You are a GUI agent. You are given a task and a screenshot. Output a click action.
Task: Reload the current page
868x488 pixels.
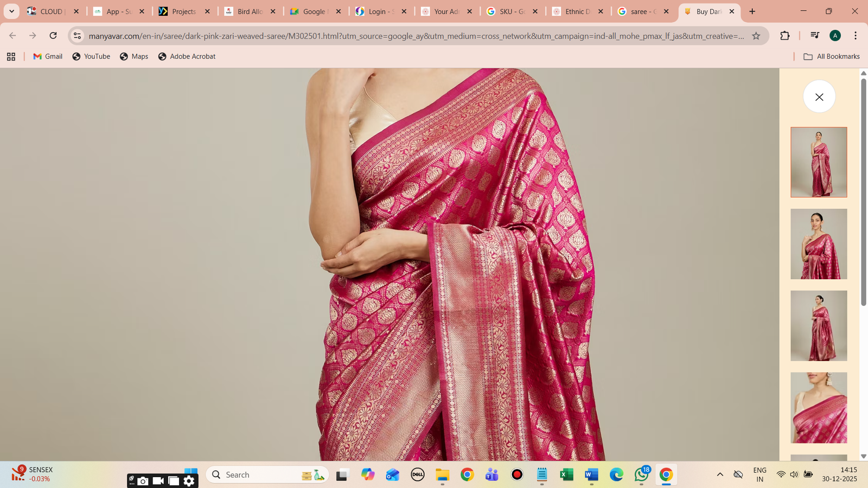click(x=53, y=36)
